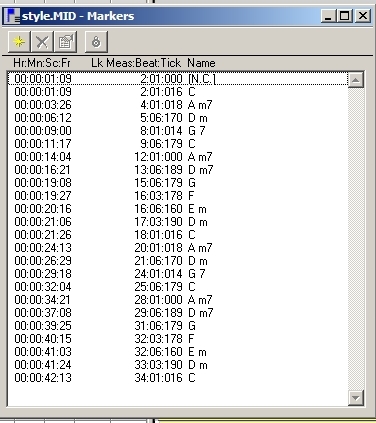The width and height of the screenshot is (376, 423).
Task: Close the style.MID Markers window
Action: 363,16
